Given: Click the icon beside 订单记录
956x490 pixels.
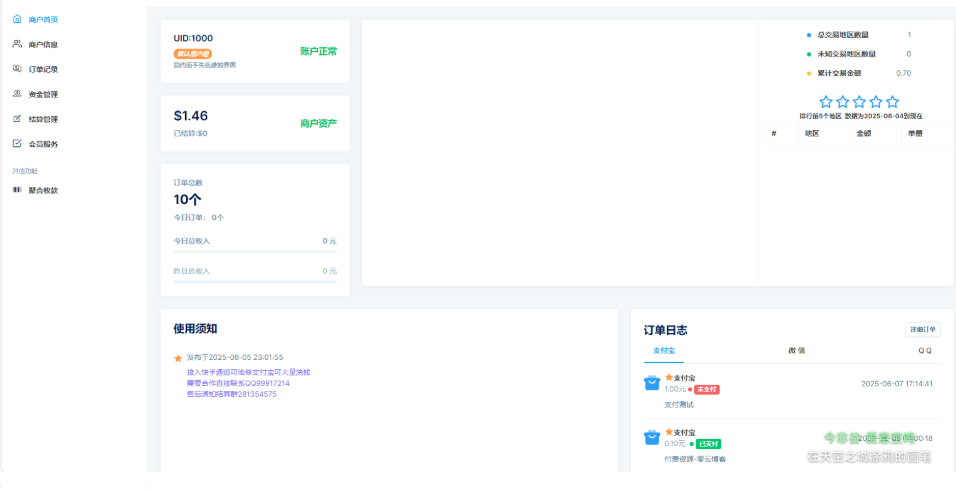Looking at the screenshot, I should (x=17, y=69).
